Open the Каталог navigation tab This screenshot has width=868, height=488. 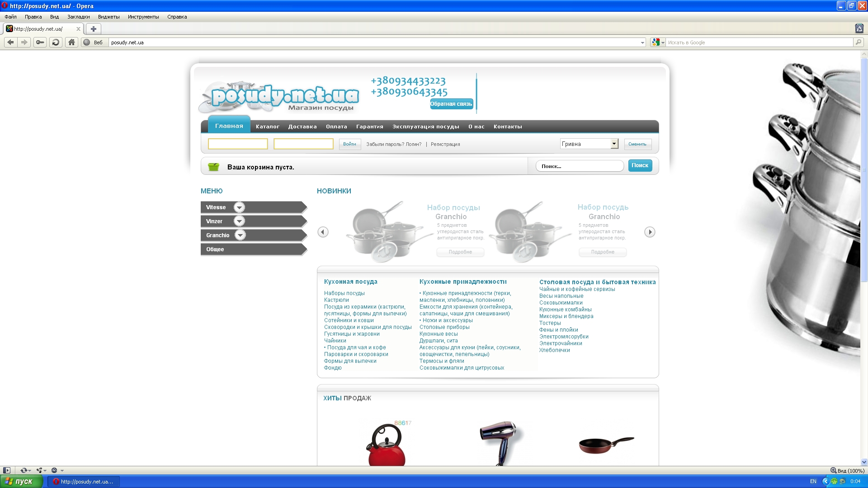pos(267,127)
